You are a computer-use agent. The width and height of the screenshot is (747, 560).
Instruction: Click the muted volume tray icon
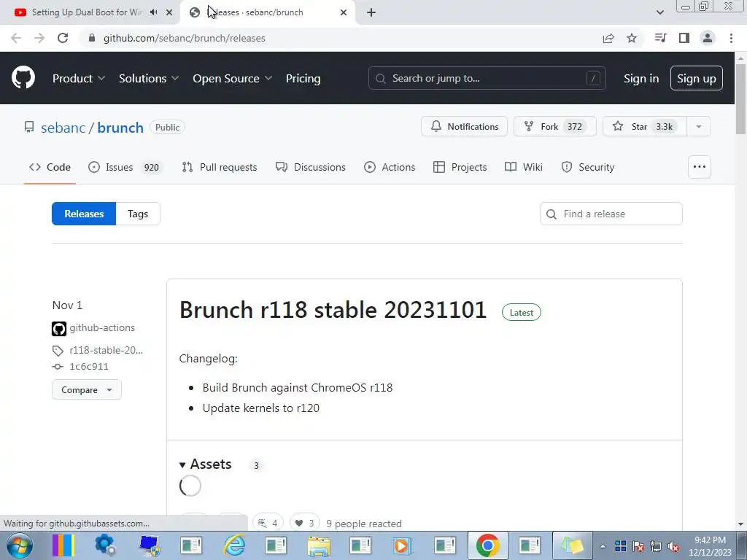[x=673, y=547]
